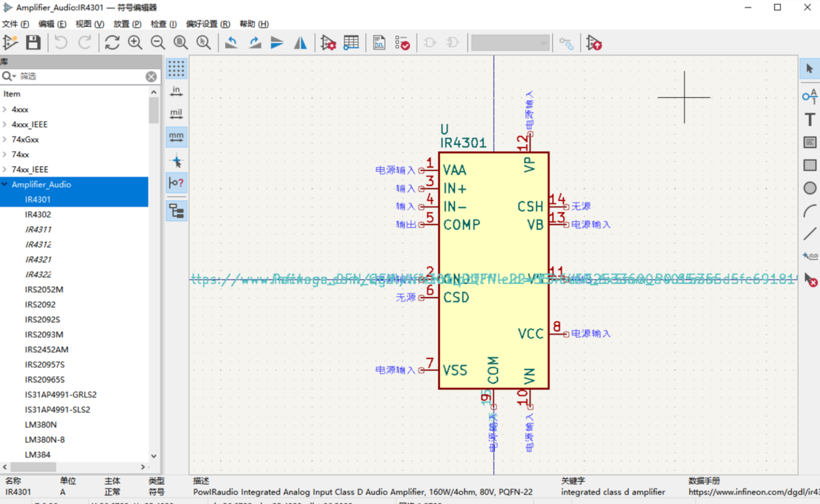The image size is (820, 504).
Task: Select the Rectangle drawing tool
Action: click(810, 165)
